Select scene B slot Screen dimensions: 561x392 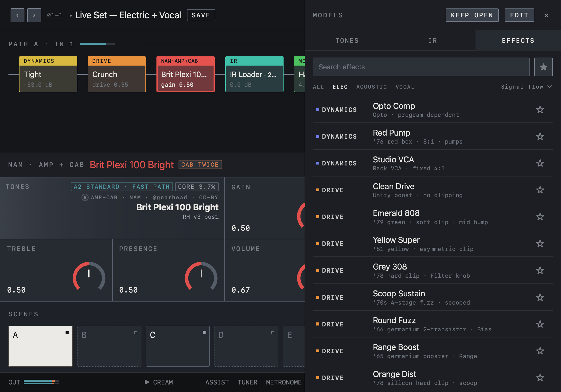(x=109, y=346)
